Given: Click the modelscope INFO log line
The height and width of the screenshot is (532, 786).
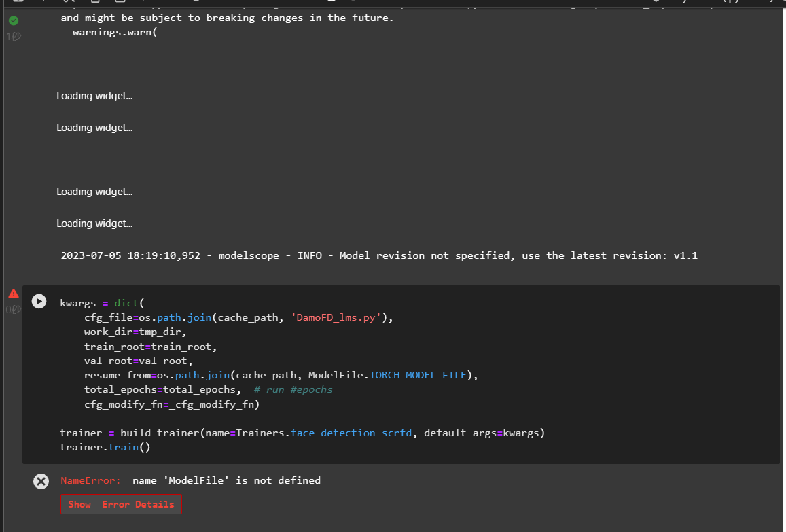Looking at the screenshot, I should (379, 255).
